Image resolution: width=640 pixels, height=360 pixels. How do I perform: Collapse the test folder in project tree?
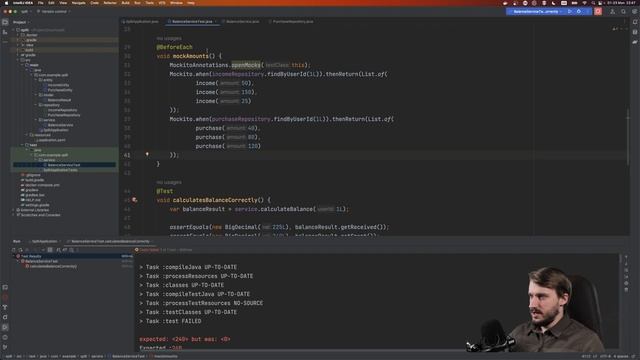pyautogui.click(x=22, y=145)
